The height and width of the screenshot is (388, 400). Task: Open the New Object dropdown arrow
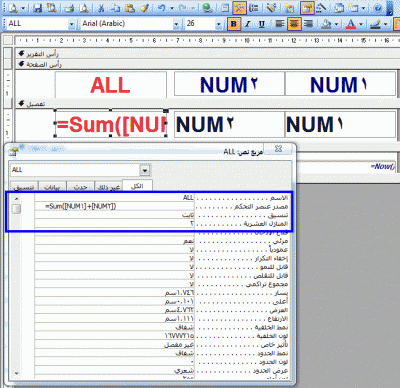click(x=363, y=8)
